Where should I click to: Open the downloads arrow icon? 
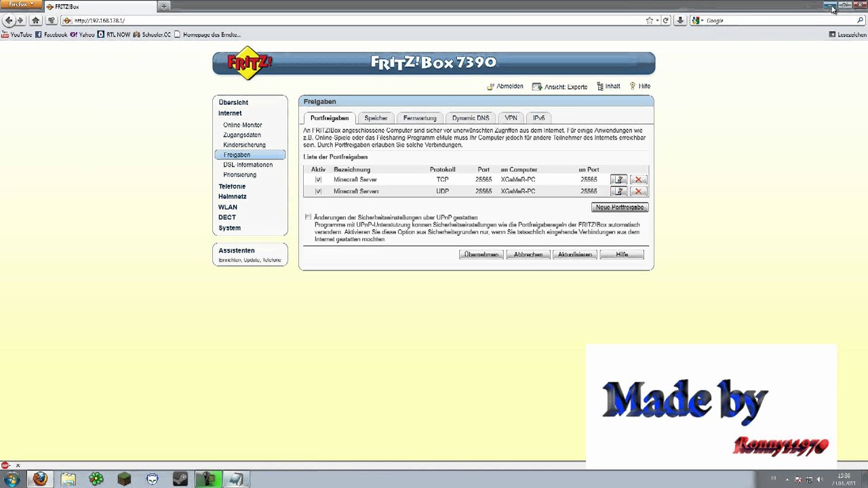coord(680,20)
